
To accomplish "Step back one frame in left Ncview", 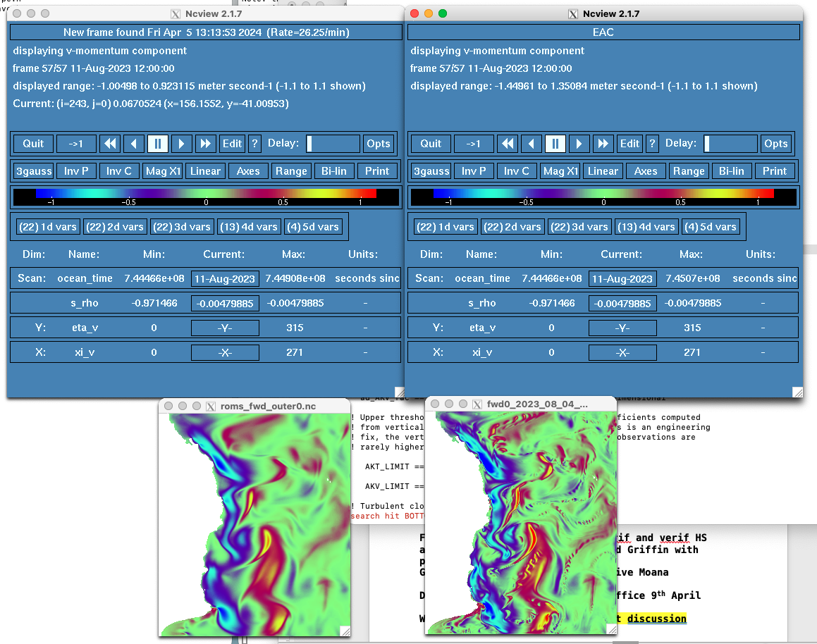I will point(134,144).
